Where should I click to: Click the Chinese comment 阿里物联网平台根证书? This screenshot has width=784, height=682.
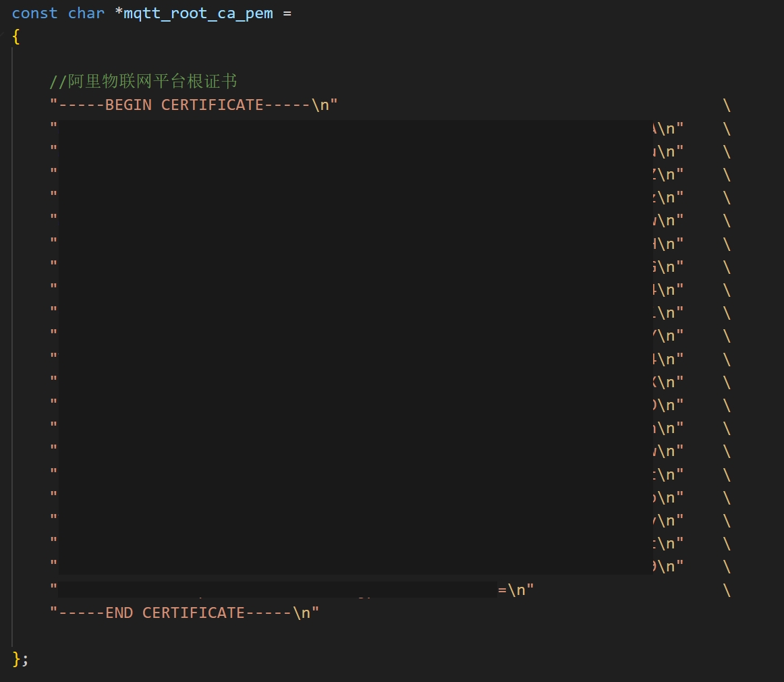152,82
